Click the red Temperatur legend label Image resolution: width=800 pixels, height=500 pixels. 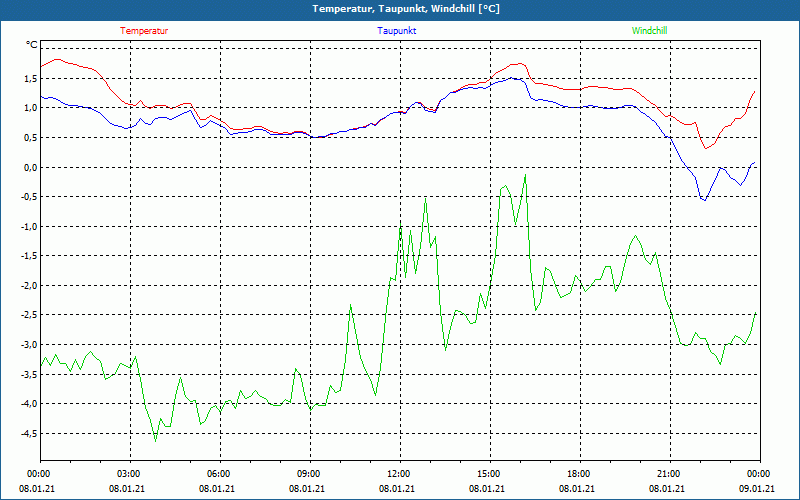[x=144, y=31]
